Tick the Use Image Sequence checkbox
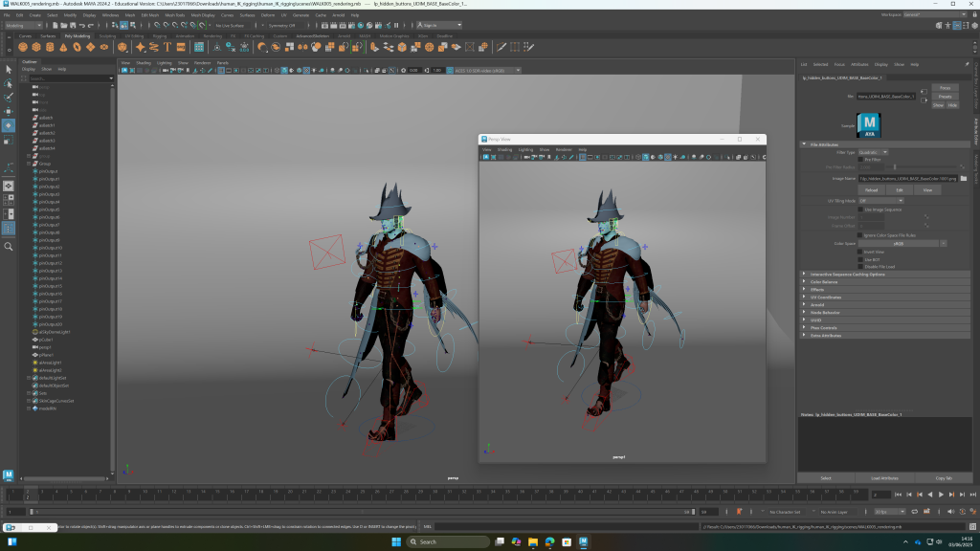Screen dimensions: 980x551 [860, 209]
